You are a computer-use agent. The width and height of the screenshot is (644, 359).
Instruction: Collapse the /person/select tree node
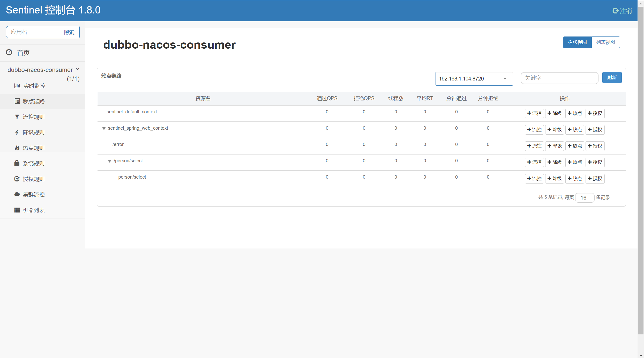coord(110,161)
